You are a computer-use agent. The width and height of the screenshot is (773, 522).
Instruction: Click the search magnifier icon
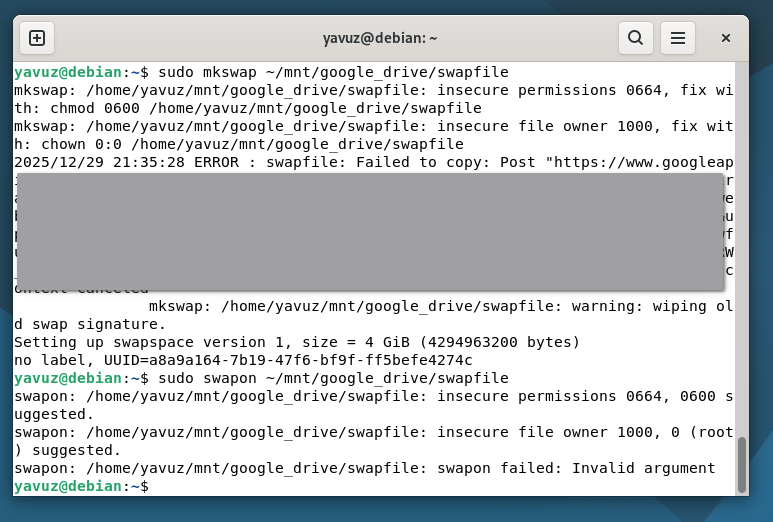(x=635, y=38)
